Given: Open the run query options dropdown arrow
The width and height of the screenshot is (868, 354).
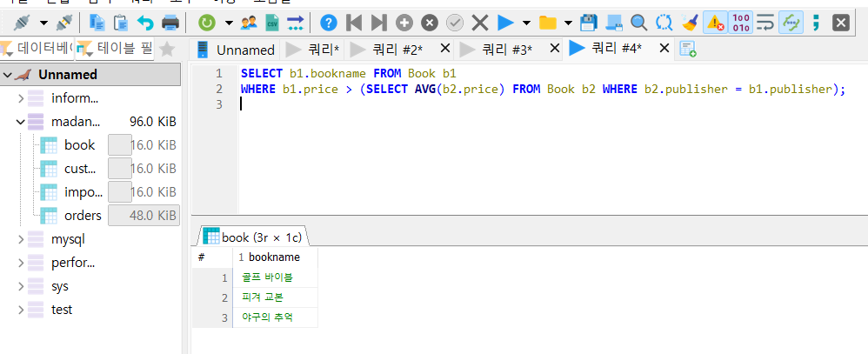Looking at the screenshot, I should click(x=526, y=23).
